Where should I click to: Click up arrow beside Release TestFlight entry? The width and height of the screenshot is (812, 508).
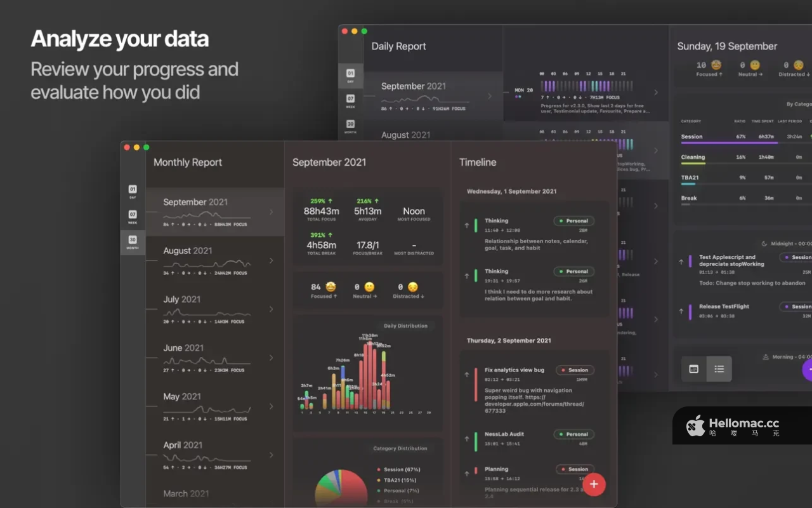681,311
